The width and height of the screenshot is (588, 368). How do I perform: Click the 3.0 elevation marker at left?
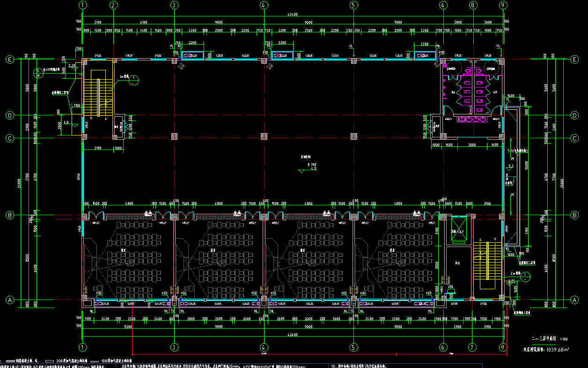tap(66, 123)
